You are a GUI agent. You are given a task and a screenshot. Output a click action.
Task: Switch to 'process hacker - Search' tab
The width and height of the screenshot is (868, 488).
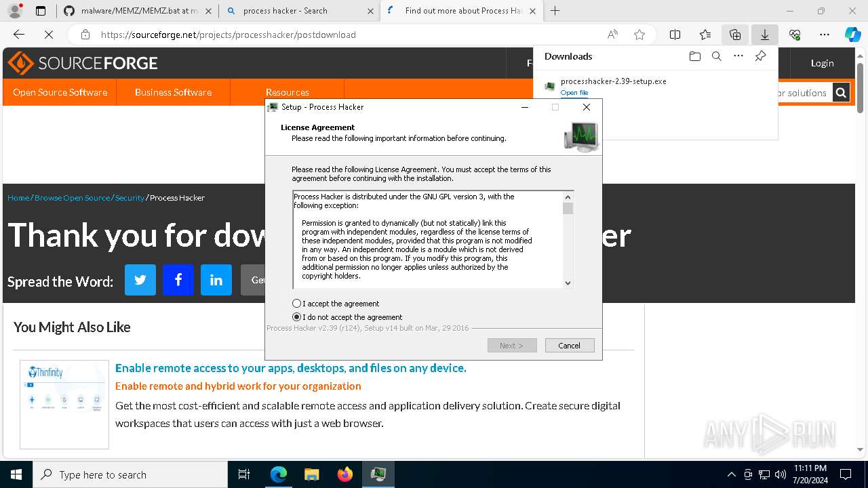pyautogui.click(x=300, y=11)
